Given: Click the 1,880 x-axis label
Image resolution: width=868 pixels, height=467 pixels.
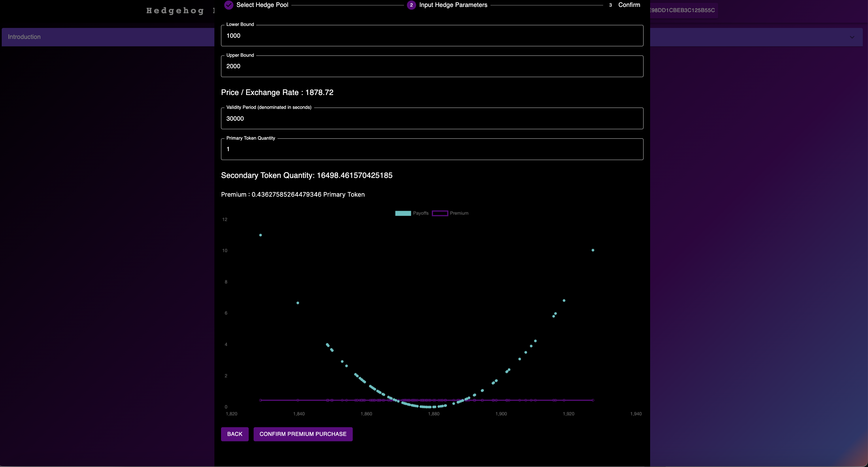Looking at the screenshot, I should click(x=434, y=414).
